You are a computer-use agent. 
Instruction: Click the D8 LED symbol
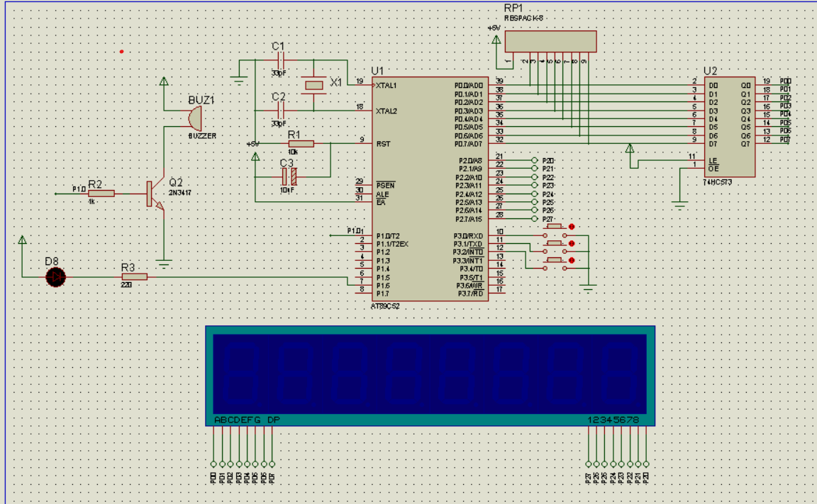[x=56, y=277]
